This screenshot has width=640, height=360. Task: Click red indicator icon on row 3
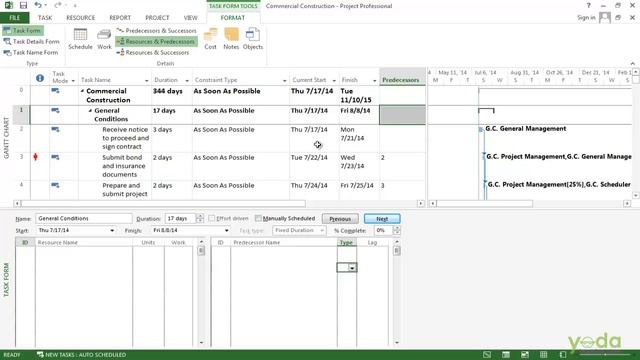click(36, 157)
